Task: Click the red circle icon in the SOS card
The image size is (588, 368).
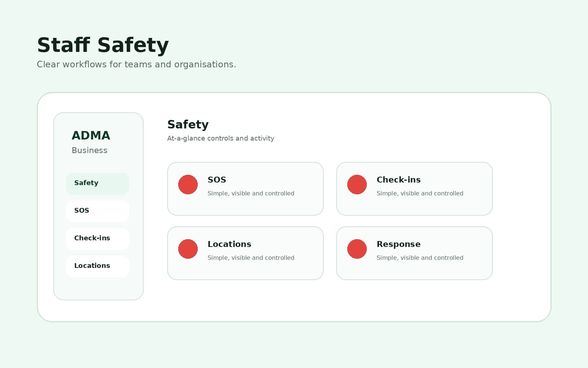Action: tap(188, 184)
